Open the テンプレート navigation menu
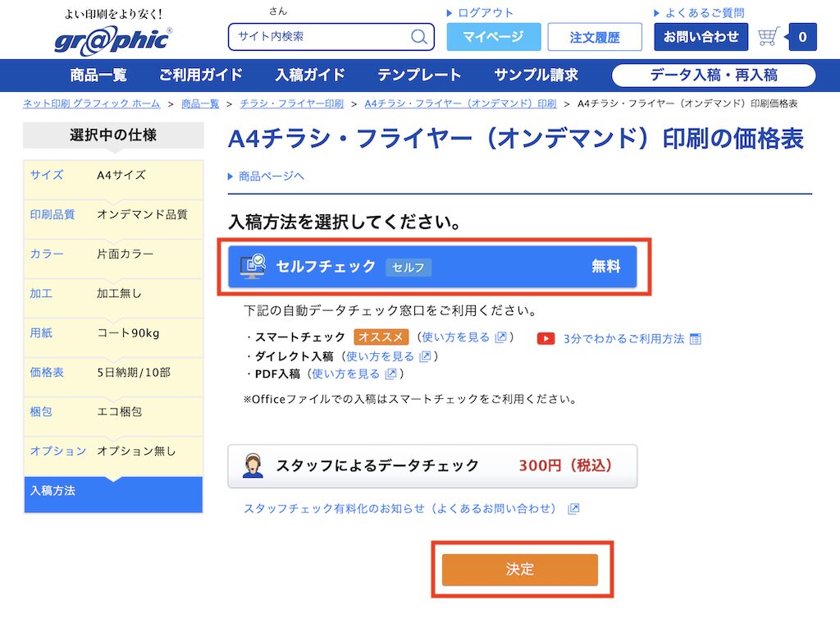The image size is (840, 619). (420, 75)
